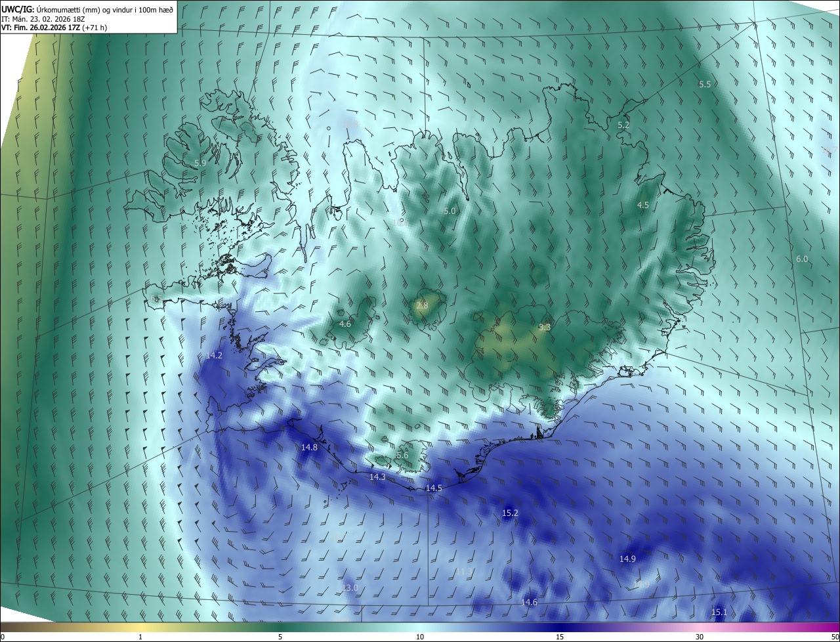Click the color scale label 30
Screen dimensions: 840x642
pyautogui.click(x=700, y=637)
